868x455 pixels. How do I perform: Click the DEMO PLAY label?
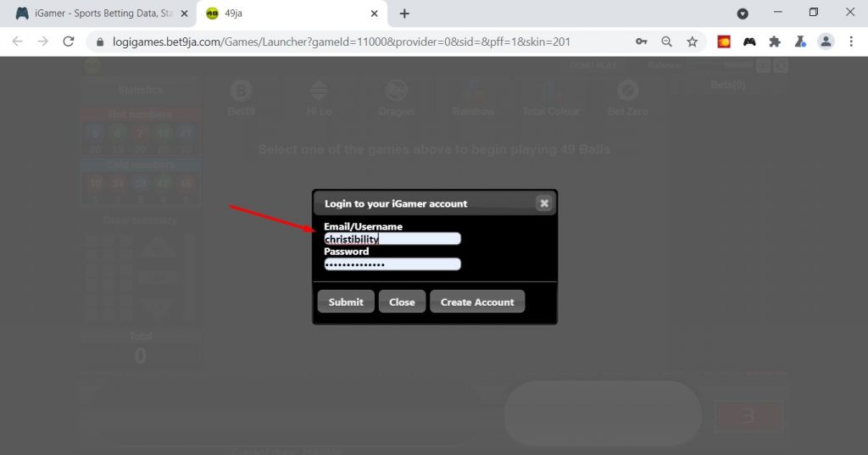coord(593,65)
